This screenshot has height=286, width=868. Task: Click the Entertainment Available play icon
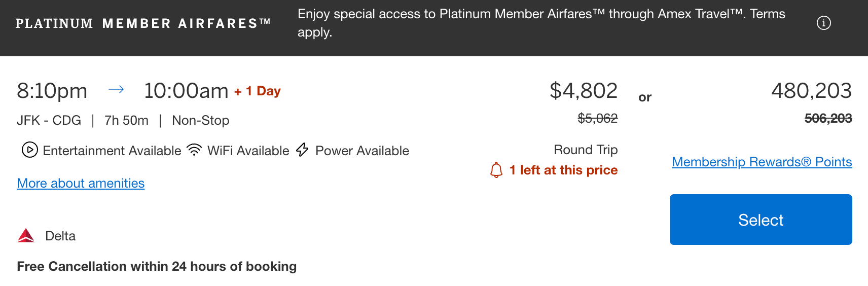click(x=30, y=150)
